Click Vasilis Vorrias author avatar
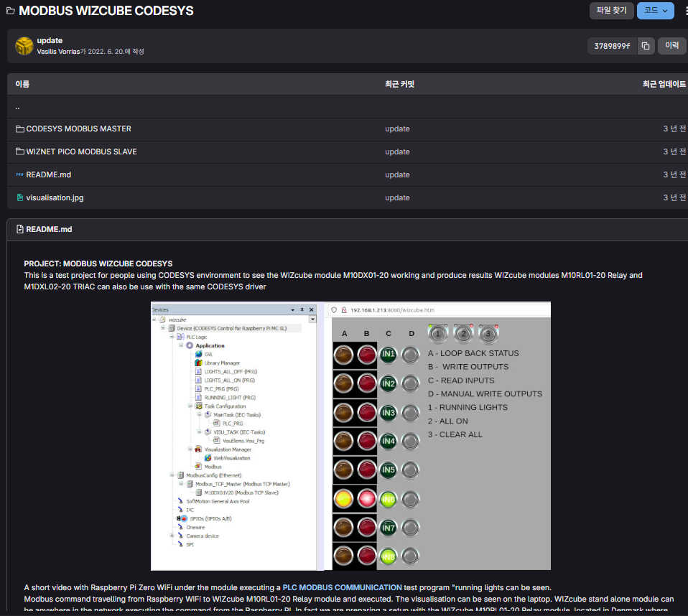 [x=24, y=46]
